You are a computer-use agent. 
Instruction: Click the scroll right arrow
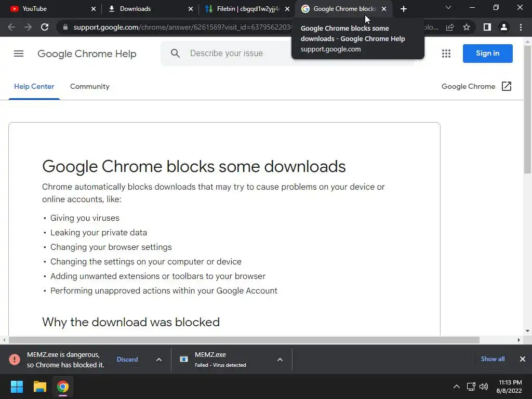(519, 340)
